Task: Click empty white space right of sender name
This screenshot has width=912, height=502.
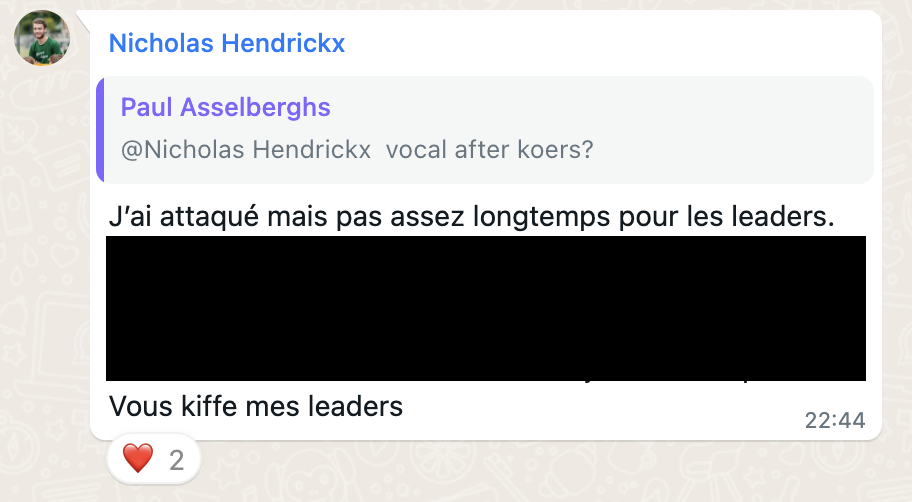Action: pyautogui.click(x=611, y=44)
